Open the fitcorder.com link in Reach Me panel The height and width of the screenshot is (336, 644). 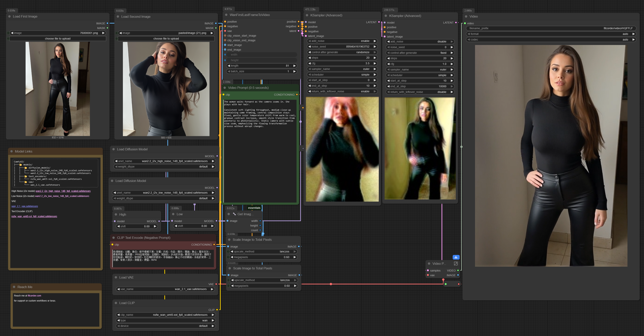(x=34, y=295)
